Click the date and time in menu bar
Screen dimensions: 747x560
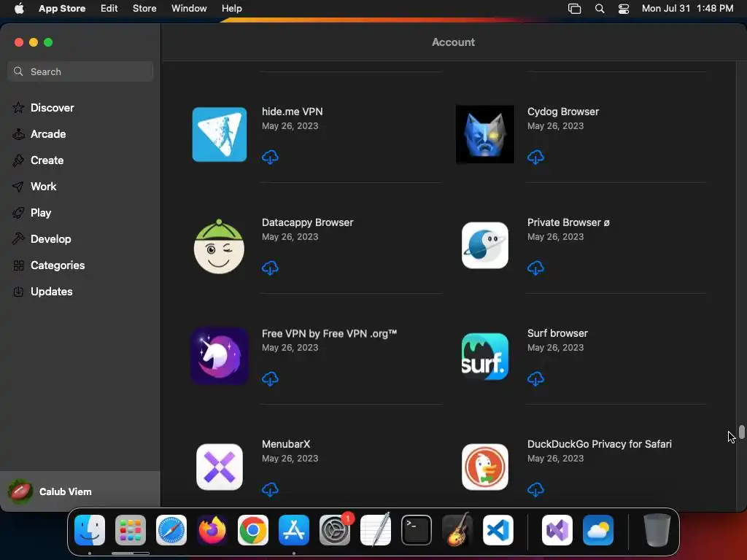(x=687, y=9)
